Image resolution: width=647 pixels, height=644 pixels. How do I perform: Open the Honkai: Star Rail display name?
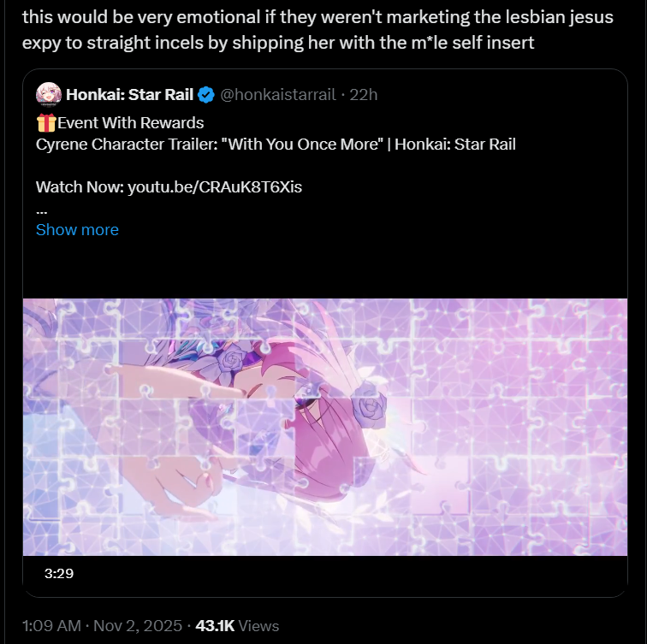click(129, 95)
